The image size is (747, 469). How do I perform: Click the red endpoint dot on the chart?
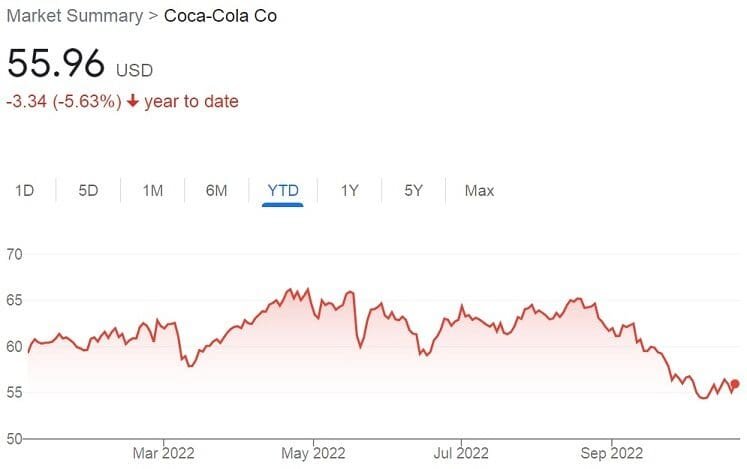pos(735,384)
